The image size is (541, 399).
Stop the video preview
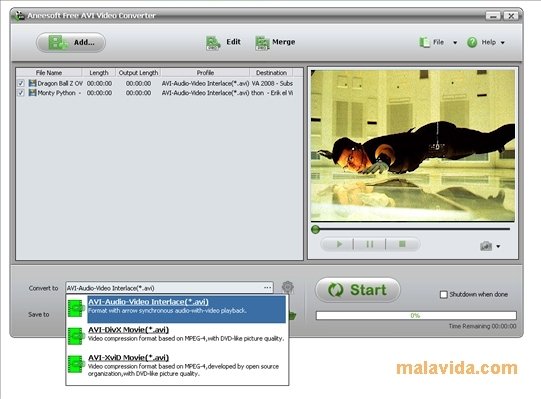pos(402,244)
